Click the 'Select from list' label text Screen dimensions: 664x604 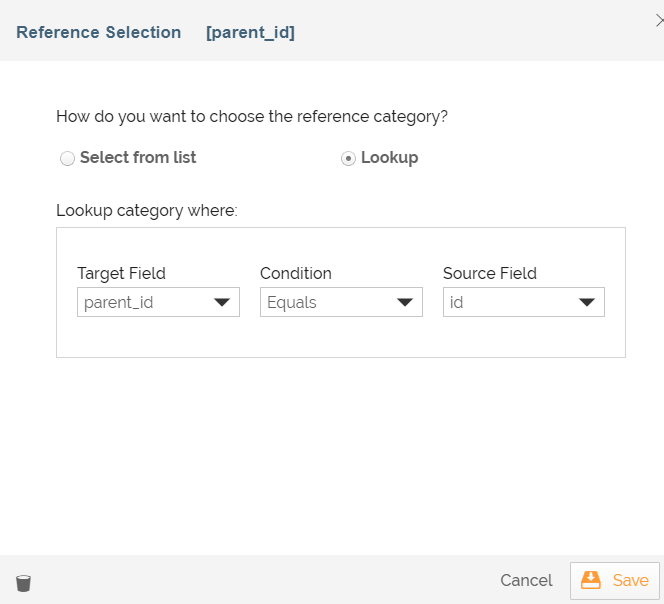138,157
